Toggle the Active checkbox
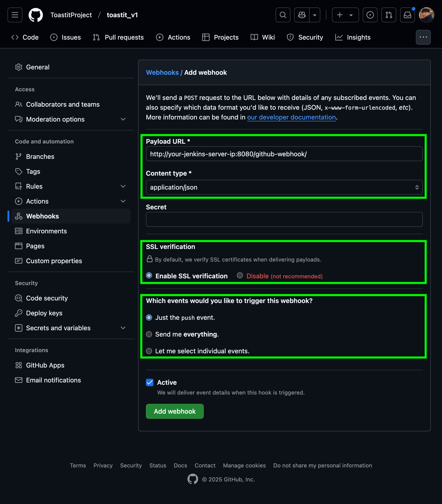Image resolution: width=442 pixels, height=504 pixels. pyautogui.click(x=150, y=382)
